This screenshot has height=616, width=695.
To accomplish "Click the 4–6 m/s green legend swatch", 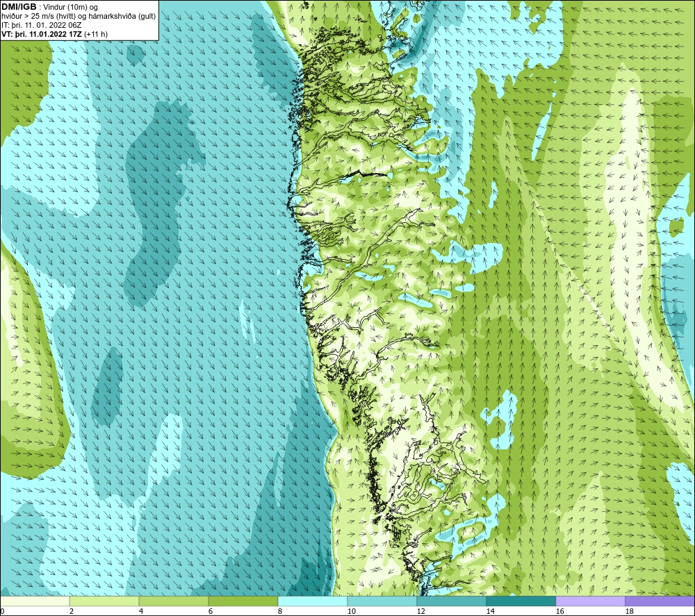I will (x=174, y=601).
